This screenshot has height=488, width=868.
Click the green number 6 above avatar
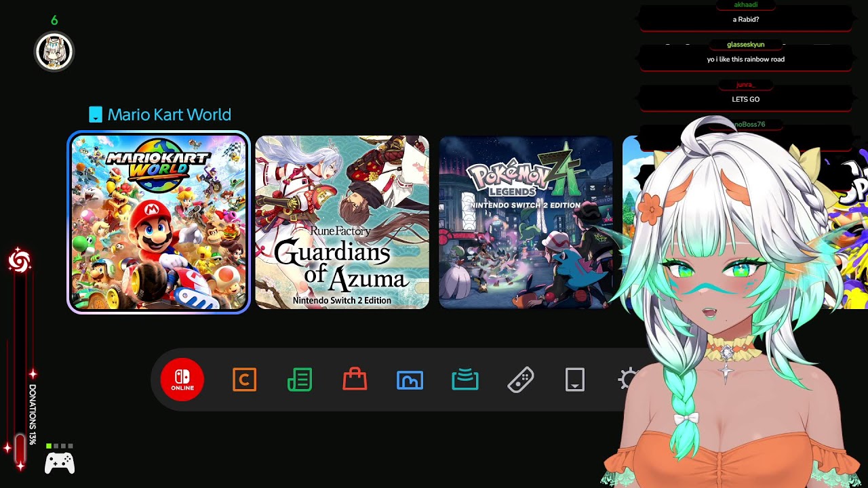54,20
